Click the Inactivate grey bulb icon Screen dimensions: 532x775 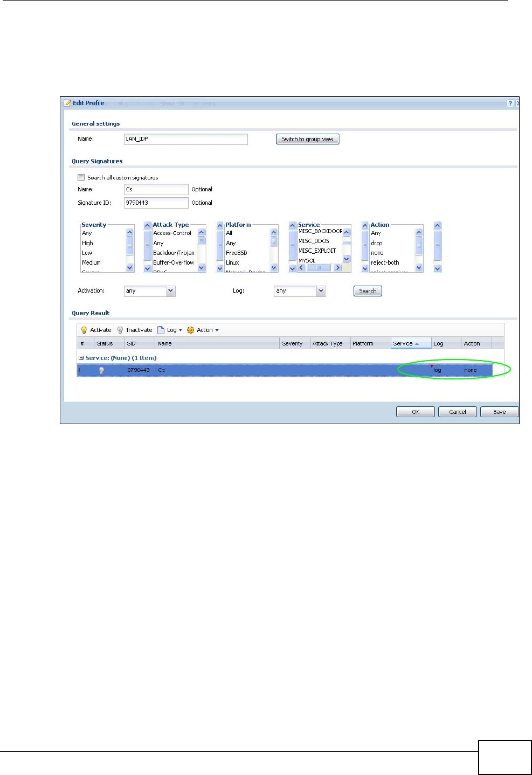[120, 330]
